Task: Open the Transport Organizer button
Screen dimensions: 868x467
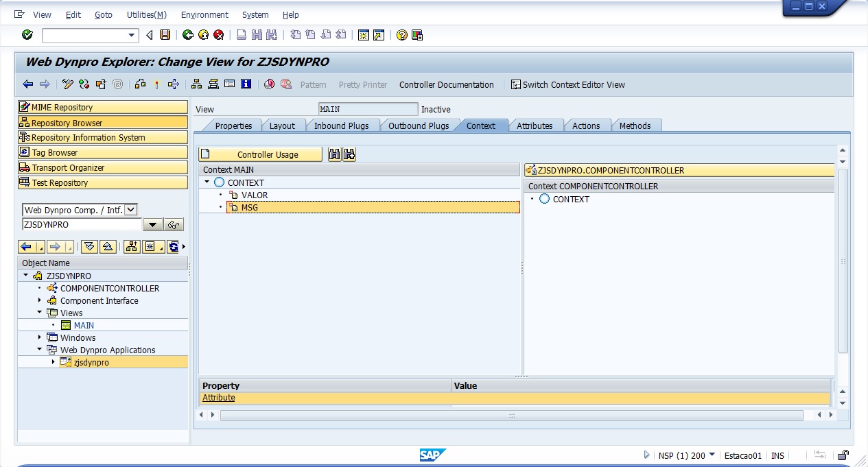Action: tap(102, 167)
